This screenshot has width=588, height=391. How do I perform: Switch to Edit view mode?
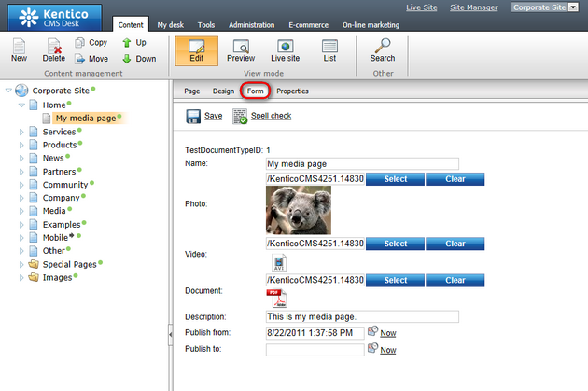pyautogui.click(x=197, y=51)
